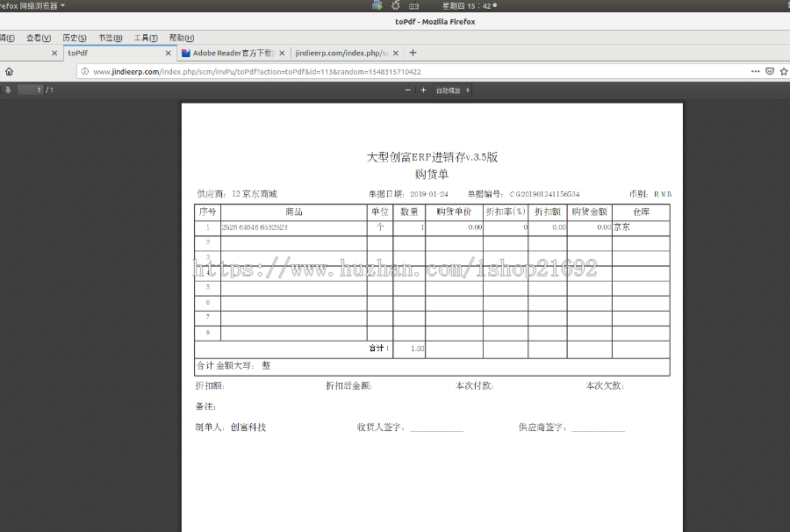Open the keyboard input method indicator
The image size is (790, 532).
[x=413, y=6]
